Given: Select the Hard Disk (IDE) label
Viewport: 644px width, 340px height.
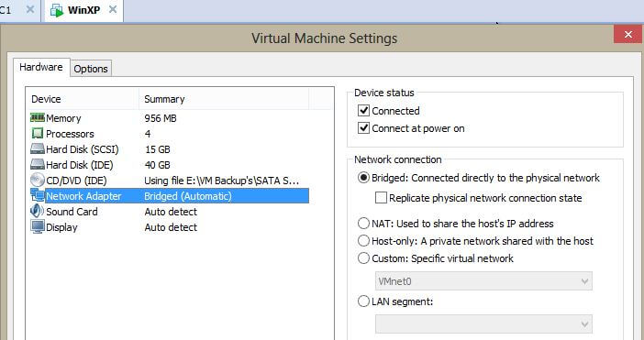Looking at the screenshot, I should (79, 165).
